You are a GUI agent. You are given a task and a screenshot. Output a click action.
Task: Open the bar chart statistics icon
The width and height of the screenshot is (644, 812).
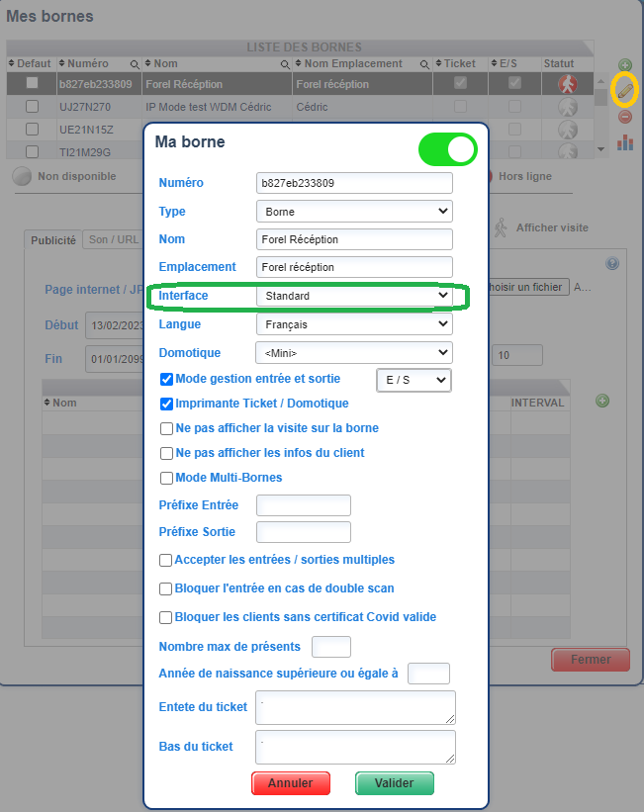pyautogui.click(x=624, y=142)
